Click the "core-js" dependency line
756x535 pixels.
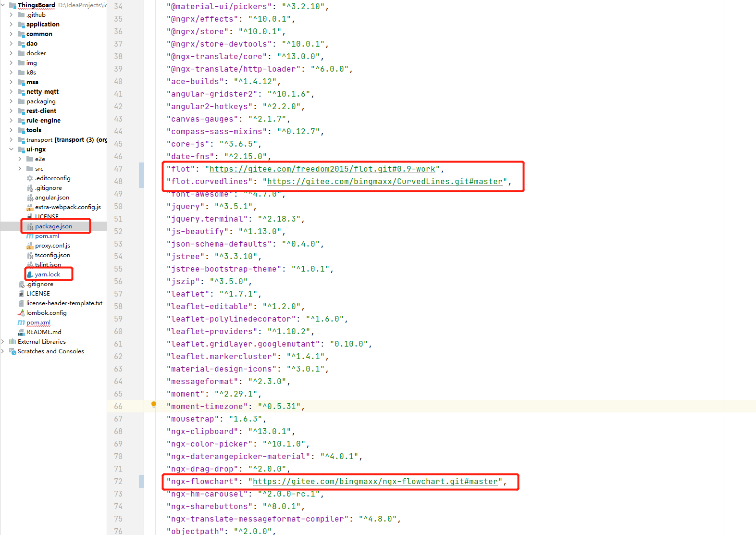tap(214, 144)
